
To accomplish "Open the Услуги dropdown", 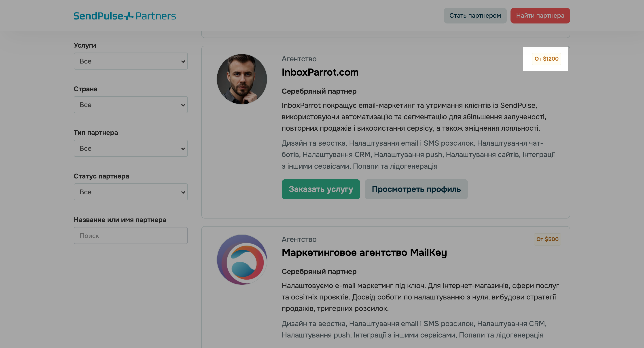I will coord(131,61).
